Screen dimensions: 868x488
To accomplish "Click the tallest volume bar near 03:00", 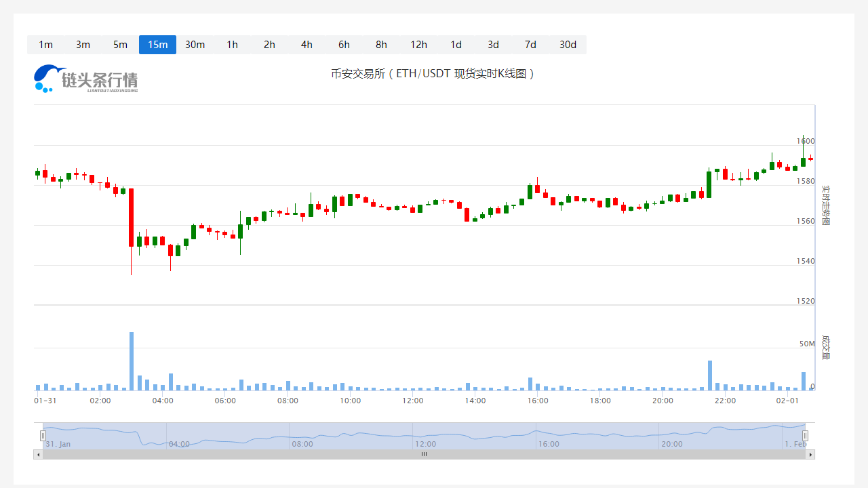I will [132, 361].
